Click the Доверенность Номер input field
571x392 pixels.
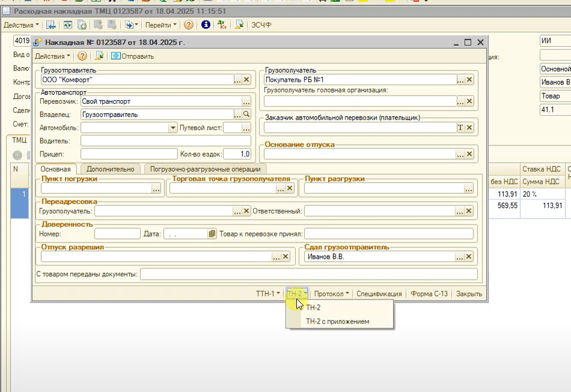[x=117, y=234]
